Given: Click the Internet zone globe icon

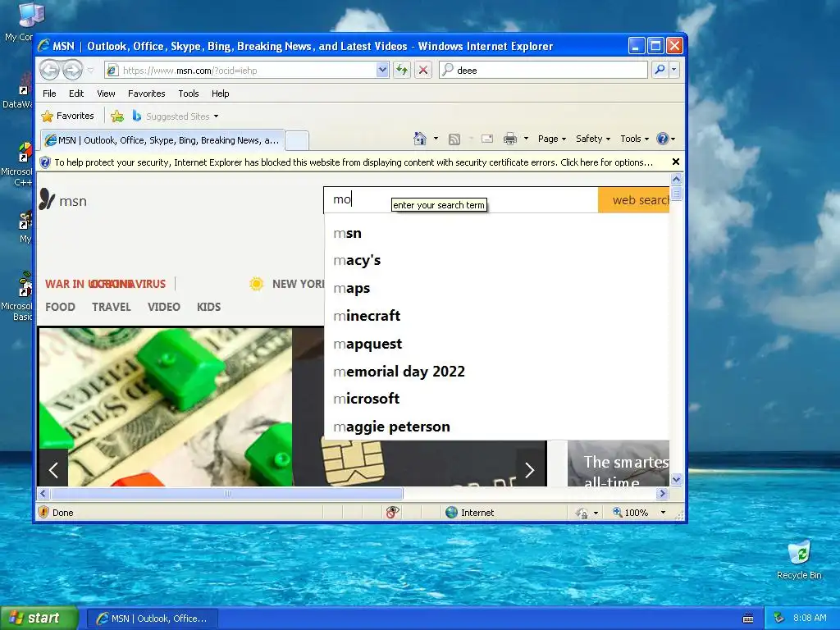Looking at the screenshot, I should coord(452,512).
